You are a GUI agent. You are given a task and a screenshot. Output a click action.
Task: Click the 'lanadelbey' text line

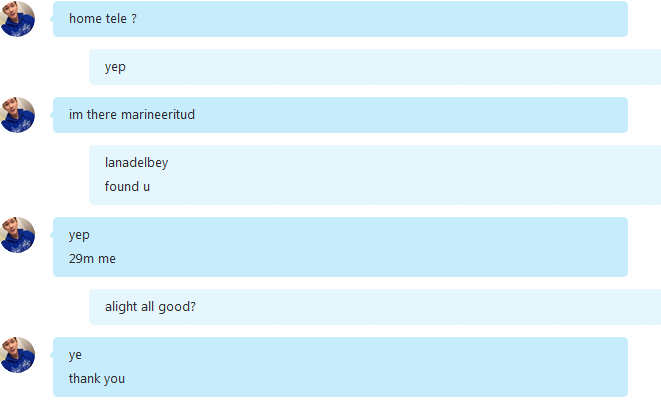click(136, 163)
